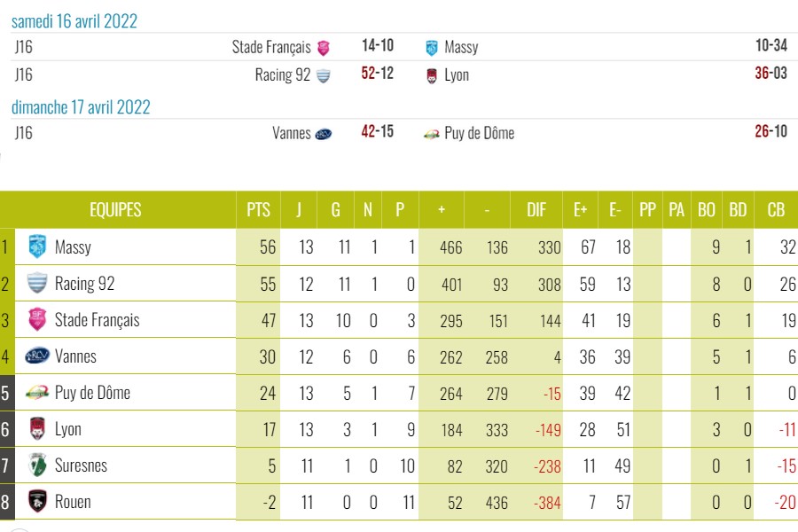This screenshot has height=532, width=798.
Task: Click Puy de Dôme logo in standings
Action: (x=37, y=393)
